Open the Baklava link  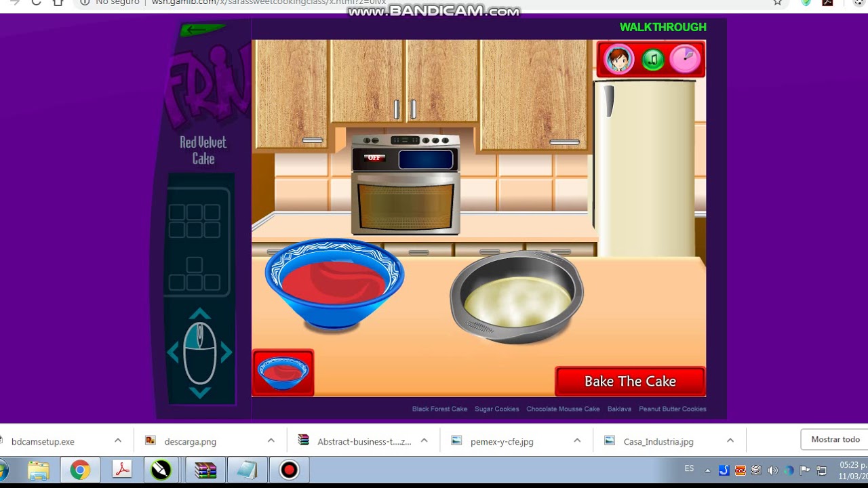[619, 409]
